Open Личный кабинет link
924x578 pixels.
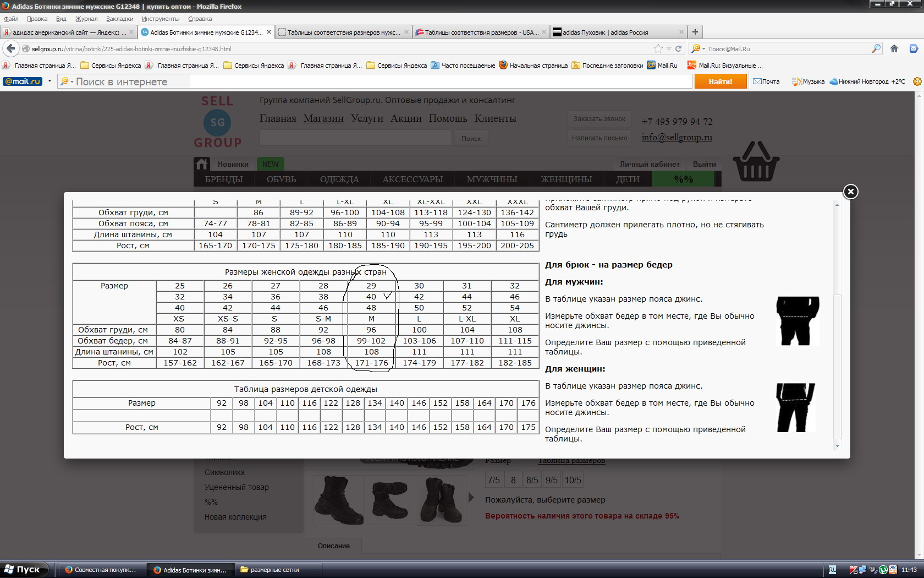point(650,164)
